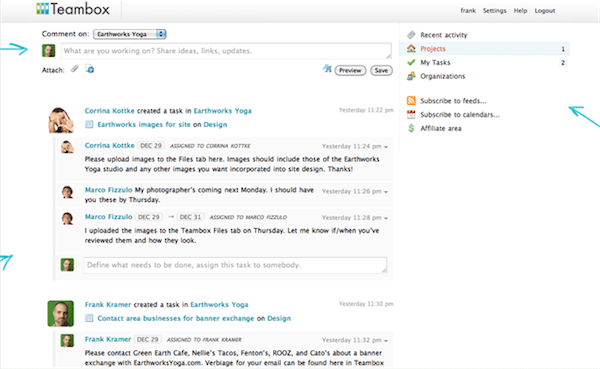The width and height of the screenshot is (600, 369).
Task: Open Settings in the top navigation
Action: [x=494, y=11]
